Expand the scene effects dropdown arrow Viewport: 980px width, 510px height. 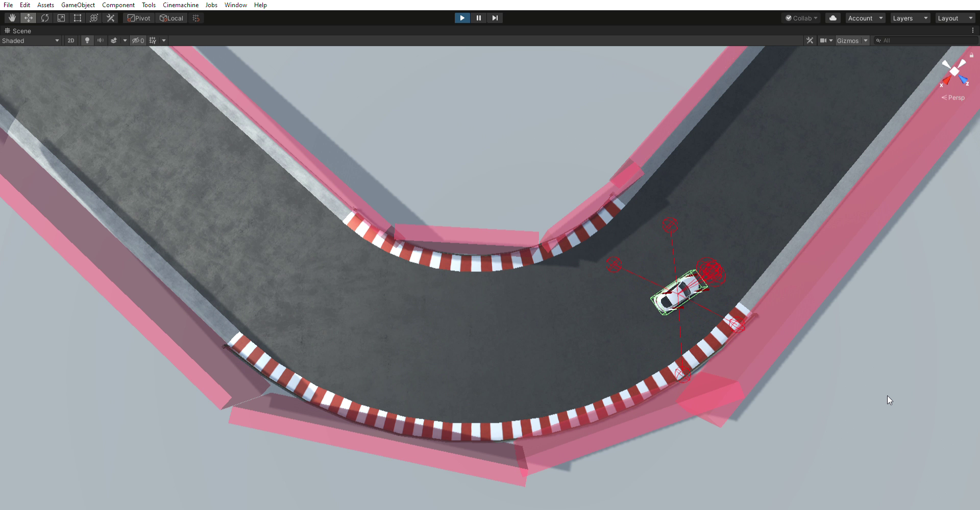125,40
